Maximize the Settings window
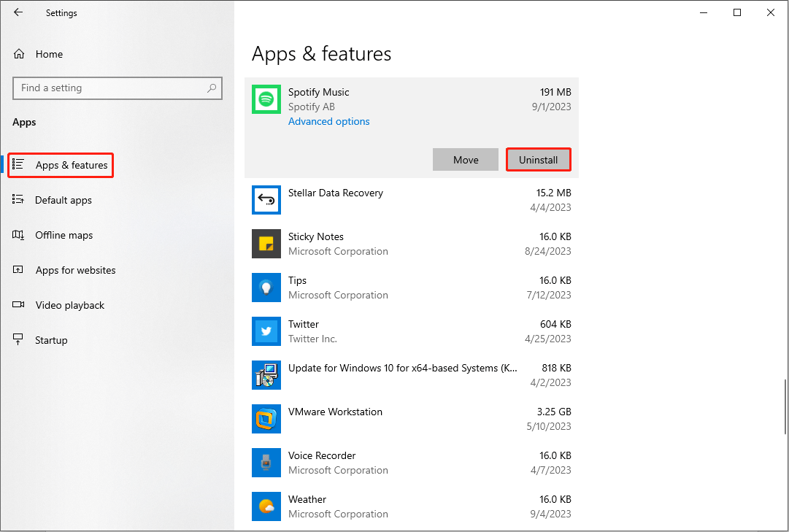This screenshot has width=789, height=532. (737, 12)
